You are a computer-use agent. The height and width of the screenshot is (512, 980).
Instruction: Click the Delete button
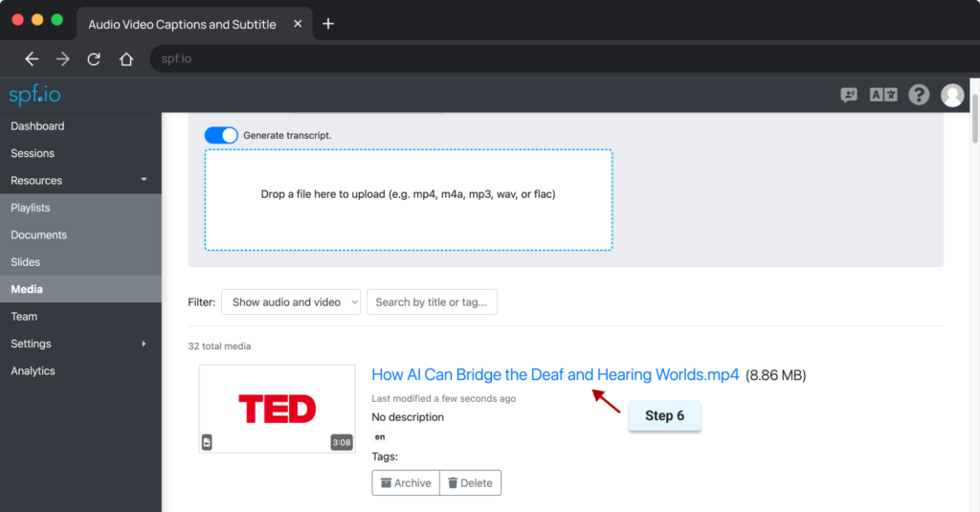pos(470,483)
